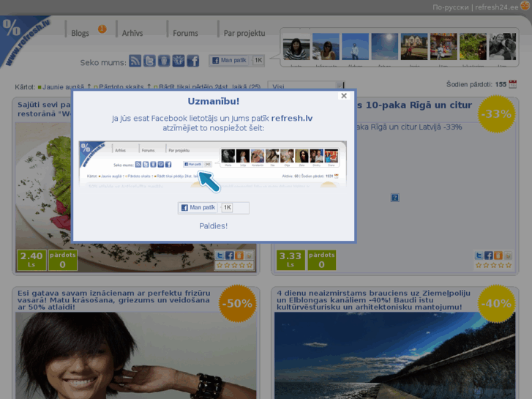
Task: Click the orange notification badge on Blogs
Action: click(x=102, y=29)
